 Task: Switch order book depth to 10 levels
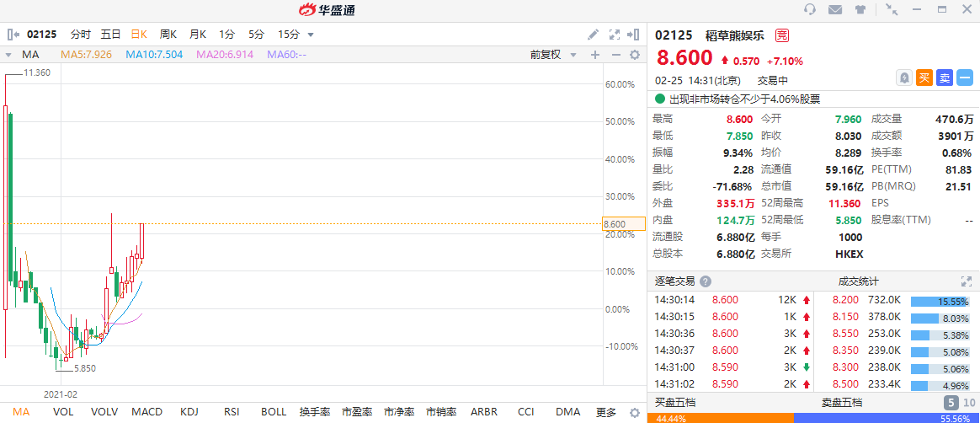click(x=968, y=403)
